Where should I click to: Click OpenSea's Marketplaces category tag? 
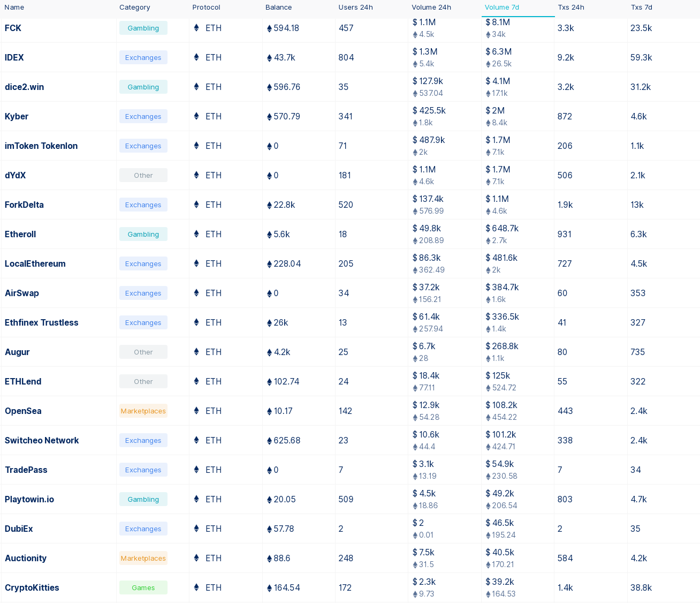[143, 411]
